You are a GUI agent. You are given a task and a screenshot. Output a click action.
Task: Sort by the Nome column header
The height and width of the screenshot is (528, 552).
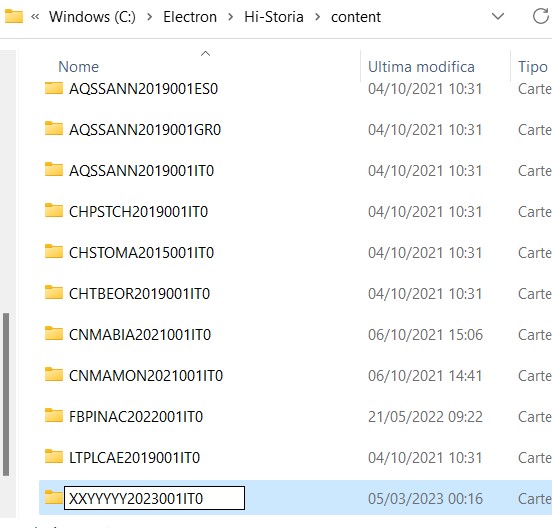point(79,67)
